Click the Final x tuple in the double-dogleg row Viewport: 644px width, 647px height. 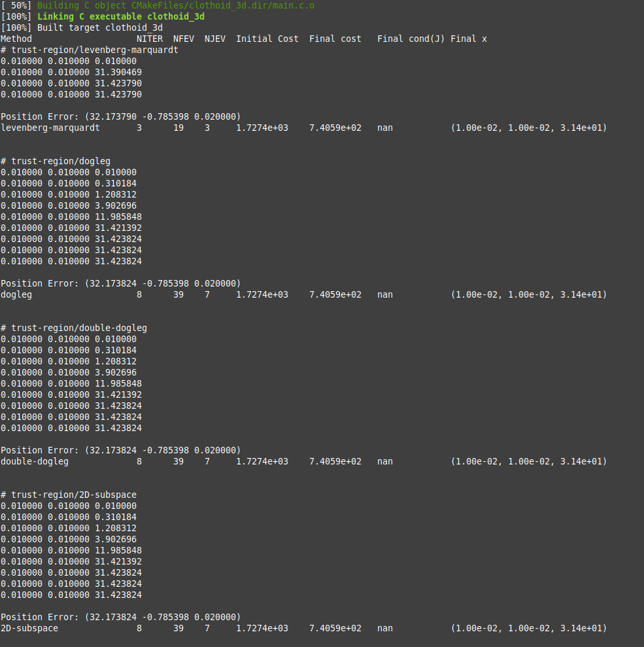pos(529,461)
